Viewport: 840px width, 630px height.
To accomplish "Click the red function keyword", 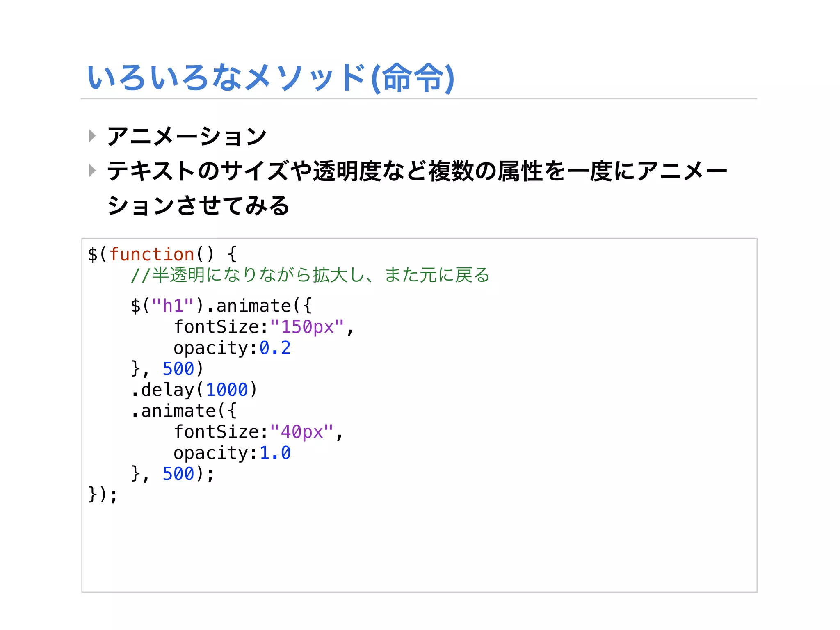I will coord(151,254).
